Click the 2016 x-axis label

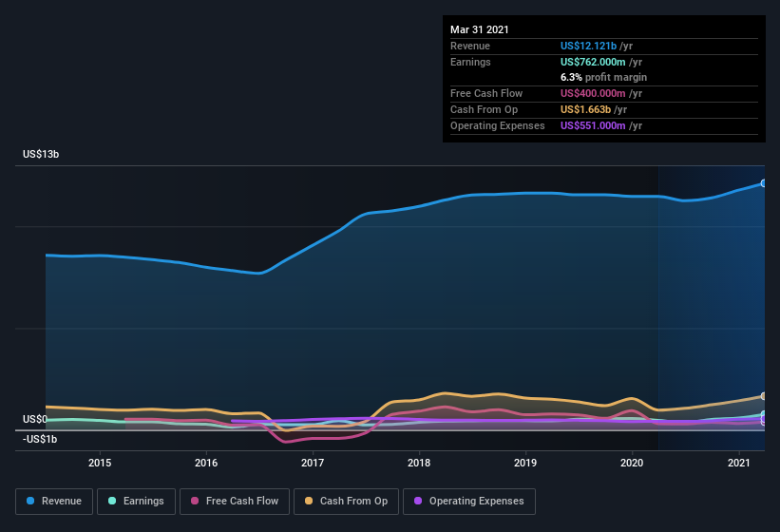pos(206,463)
